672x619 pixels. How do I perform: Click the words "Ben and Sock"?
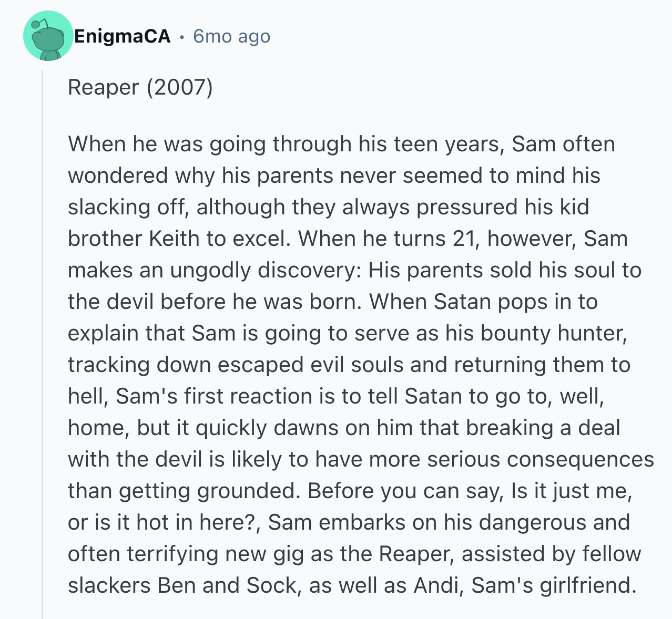(227, 585)
